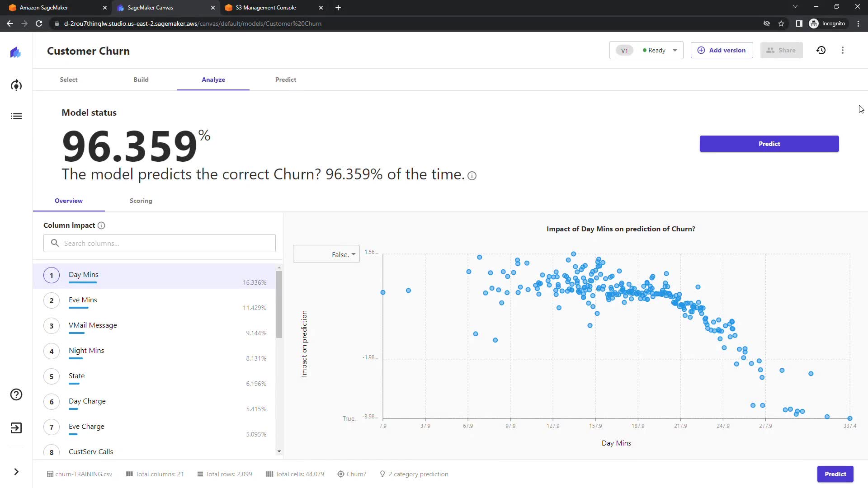This screenshot has width=868, height=488.
Task: Go to the Predict step tab
Action: pos(285,80)
